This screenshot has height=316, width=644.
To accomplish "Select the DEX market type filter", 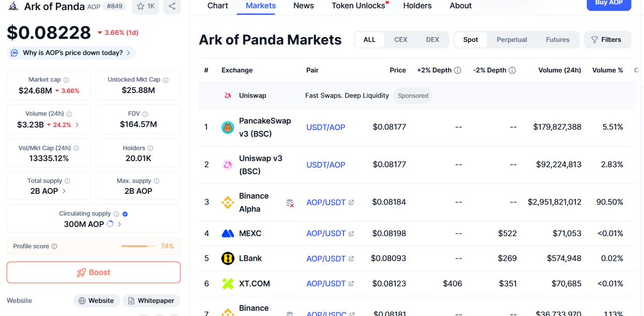I will click(x=432, y=40).
